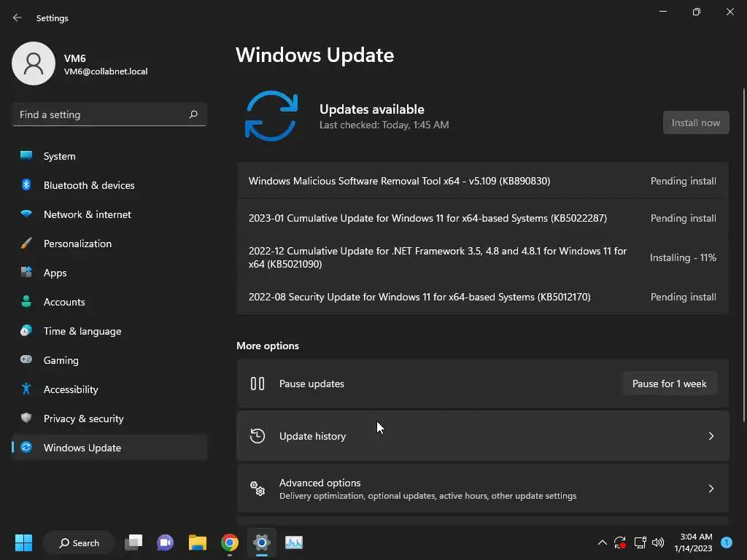The height and width of the screenshot is (560, 747).
Task: Open the network tray icon
Action: (640, 542)
